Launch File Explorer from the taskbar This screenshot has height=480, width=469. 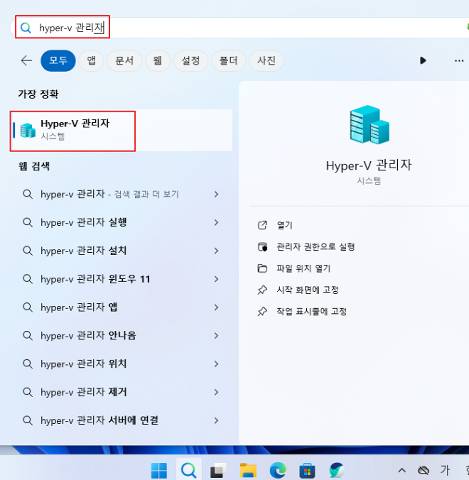[248, 470]
